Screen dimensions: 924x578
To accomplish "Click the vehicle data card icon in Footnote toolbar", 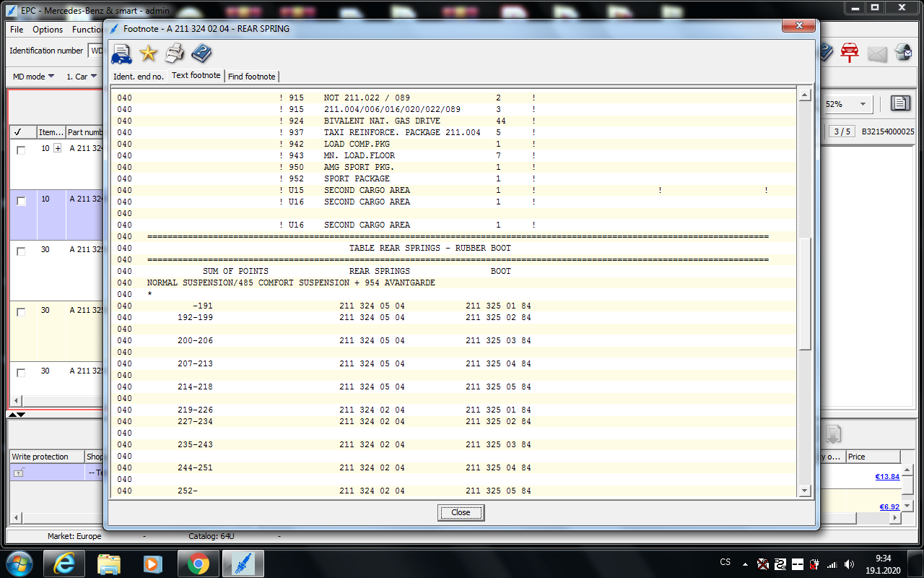I will [121, 53].
